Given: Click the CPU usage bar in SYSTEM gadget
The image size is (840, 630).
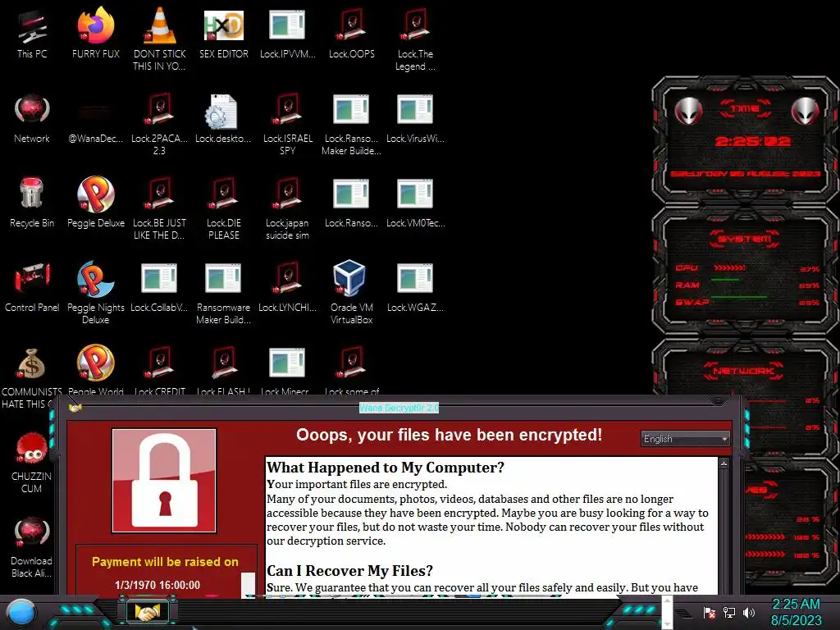Looking at the screenshot, I should coord(729,267).
